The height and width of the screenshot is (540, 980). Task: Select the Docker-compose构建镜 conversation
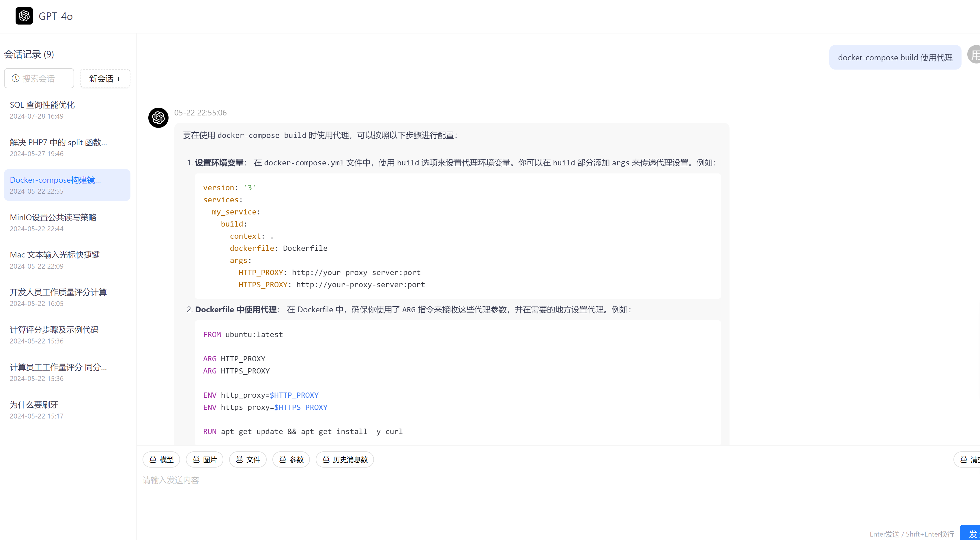[67, 185]
